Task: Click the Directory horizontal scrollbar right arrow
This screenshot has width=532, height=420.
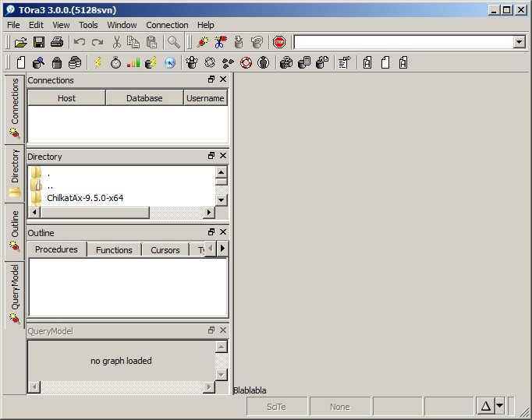Action: [x=209, y=212]
